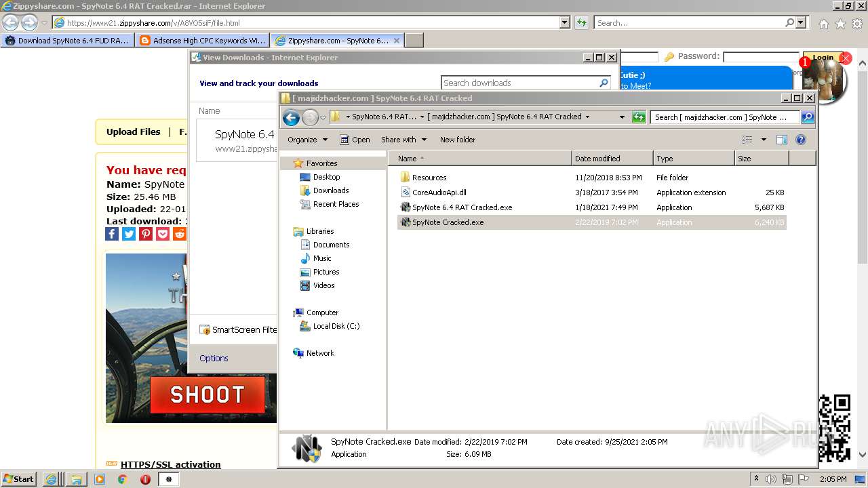Select the CoreAudioApi.dll file icon

(x=406, y=192)
